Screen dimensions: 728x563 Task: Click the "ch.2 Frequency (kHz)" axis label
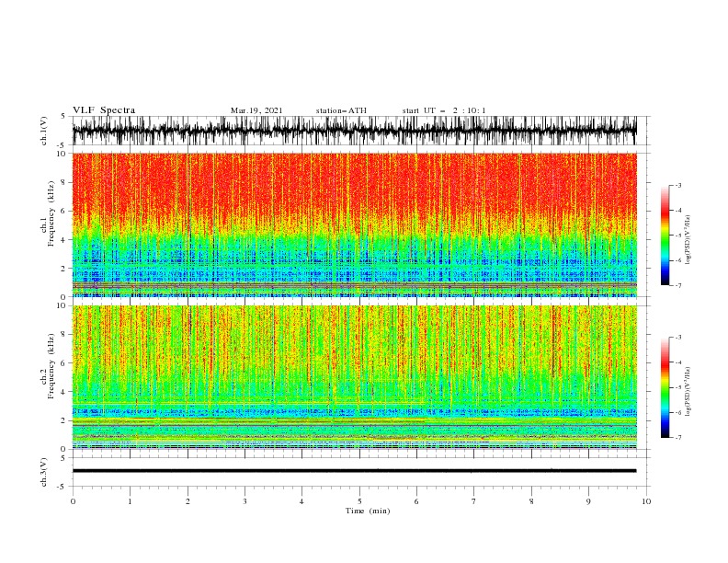(48, 366)
